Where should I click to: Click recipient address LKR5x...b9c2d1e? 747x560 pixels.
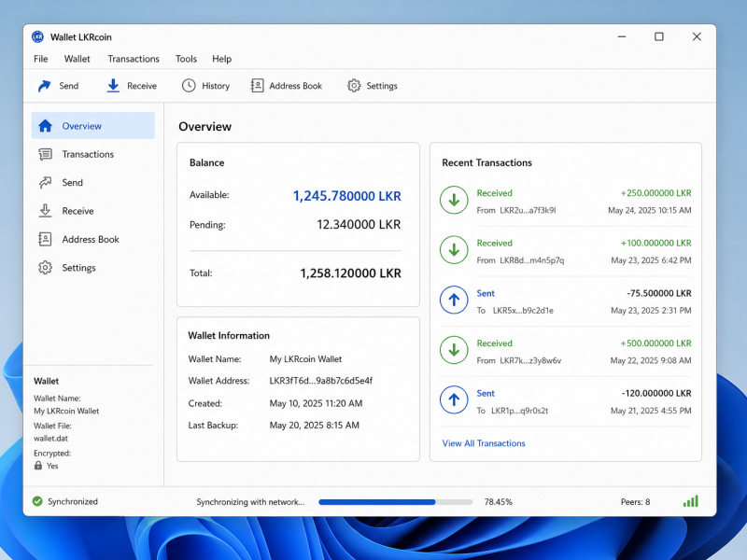click(x=523, y=311)
